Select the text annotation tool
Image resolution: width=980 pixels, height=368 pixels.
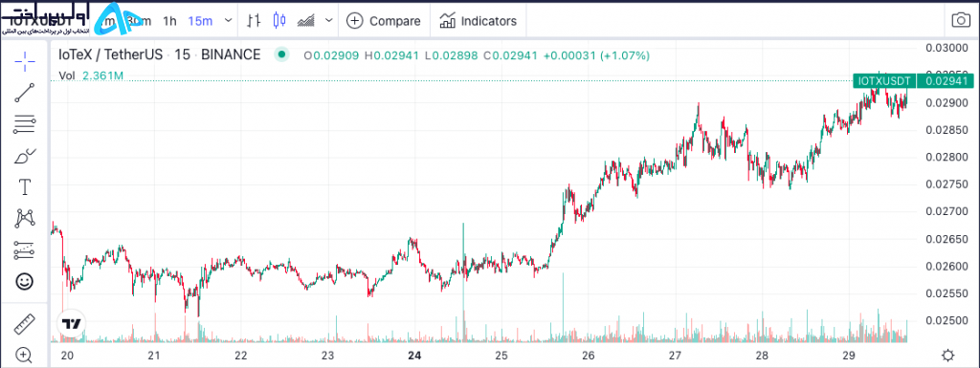pos(25,187)
